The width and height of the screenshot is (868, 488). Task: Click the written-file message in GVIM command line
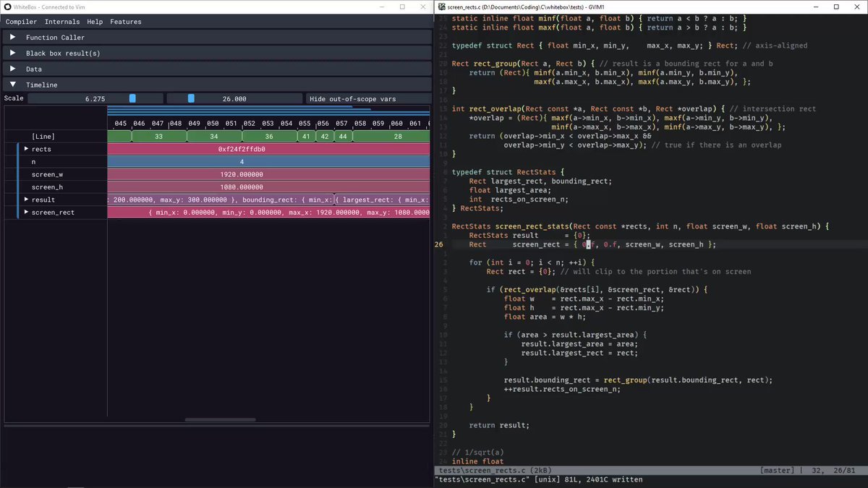tap(538, 479)
